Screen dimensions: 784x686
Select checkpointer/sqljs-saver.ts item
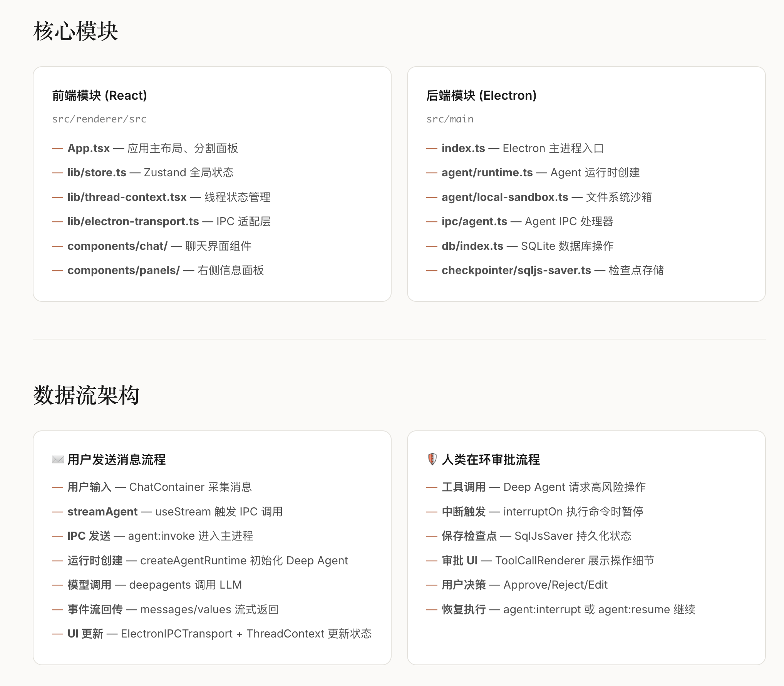tap(516, 270)
